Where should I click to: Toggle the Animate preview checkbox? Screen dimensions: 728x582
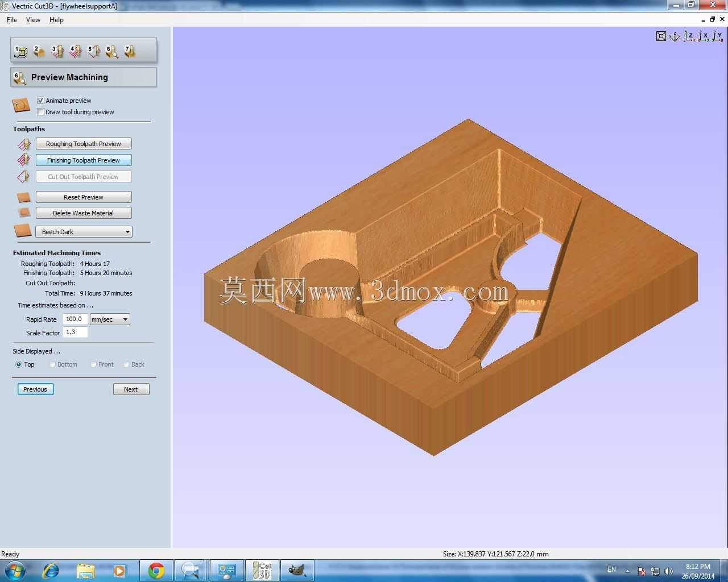[40, 101]
